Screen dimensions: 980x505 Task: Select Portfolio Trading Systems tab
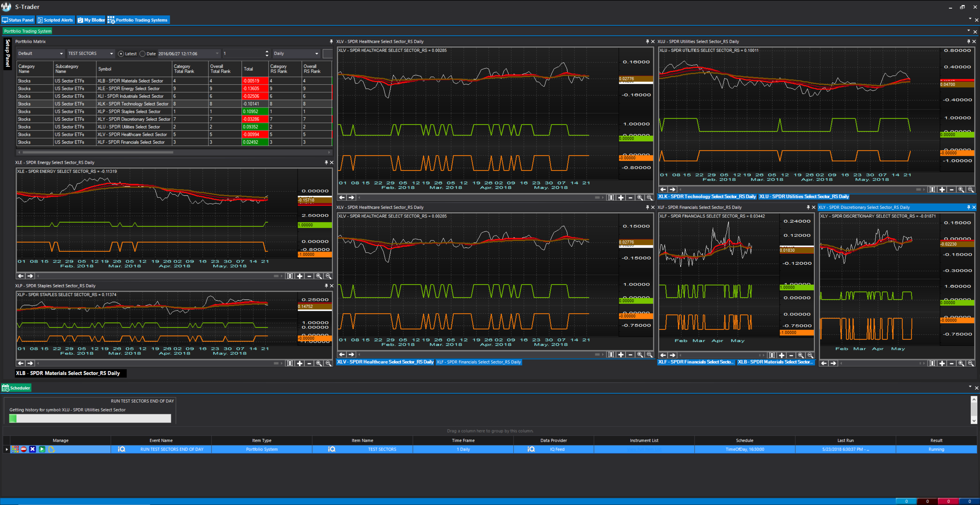(138, 20)
